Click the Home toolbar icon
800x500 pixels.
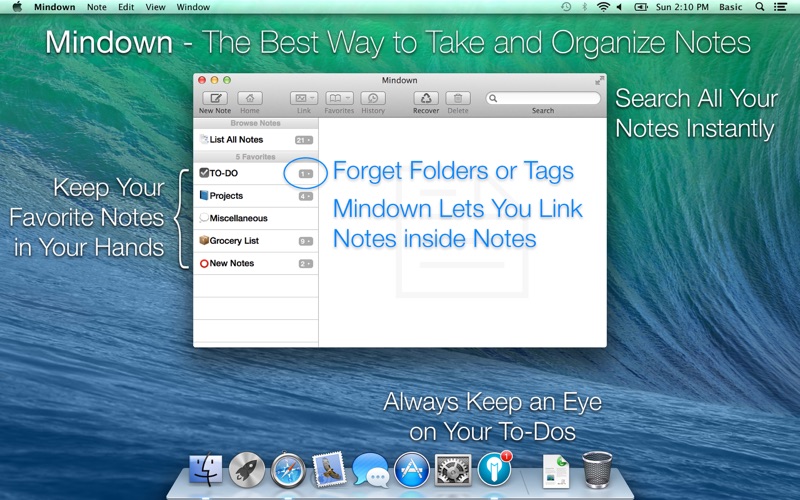(x=250, y=99)
